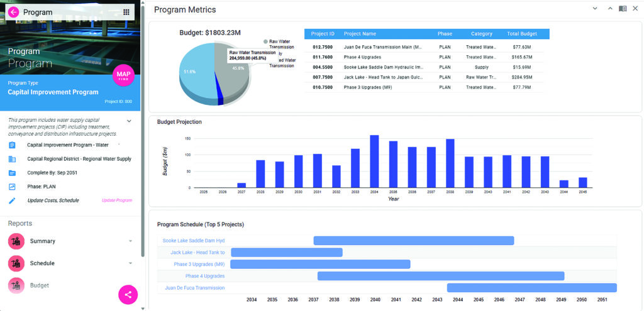Click Juan De Fuca Transmission schedule label

point(195,288)
